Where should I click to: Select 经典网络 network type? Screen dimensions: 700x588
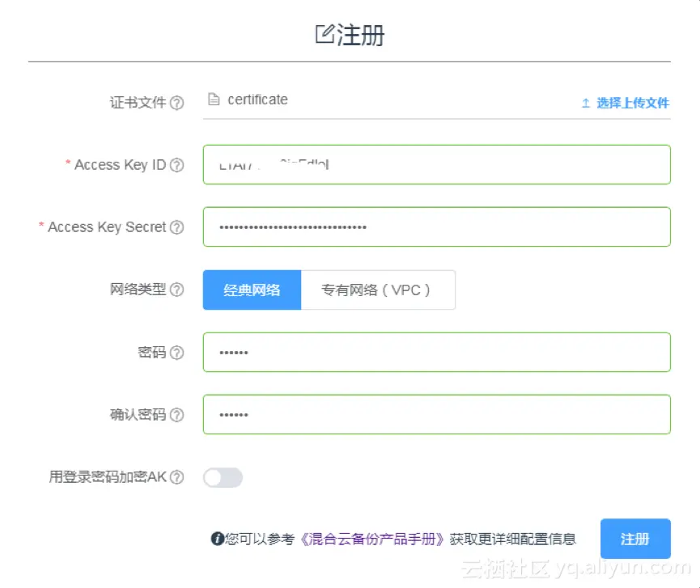[x=252, y=290]
